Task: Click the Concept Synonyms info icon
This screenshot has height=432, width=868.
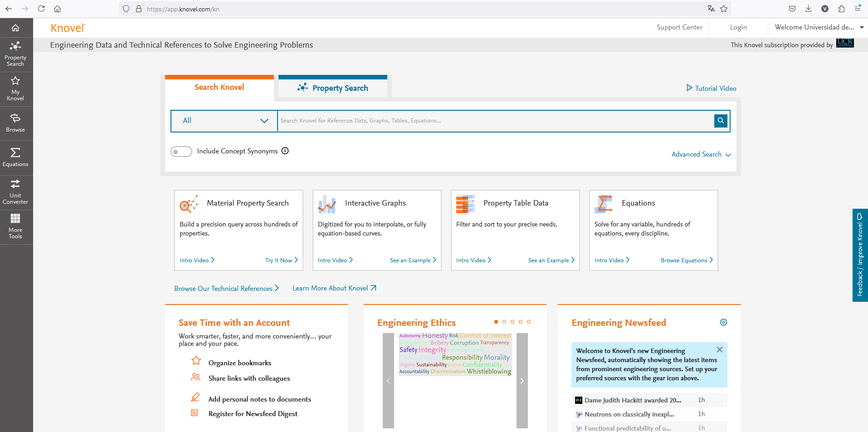Action: 285,151
